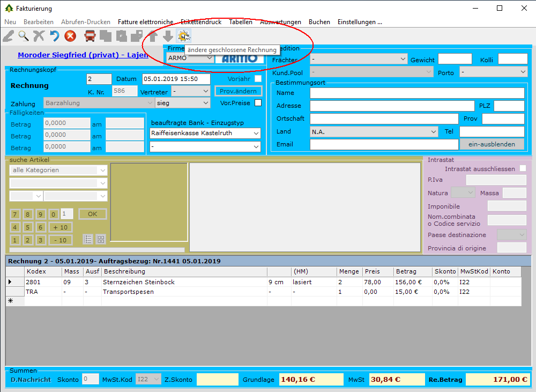Screen dimensions: 536x392
Task: Click the magnifying glass search icon
Action: (23, 36)
